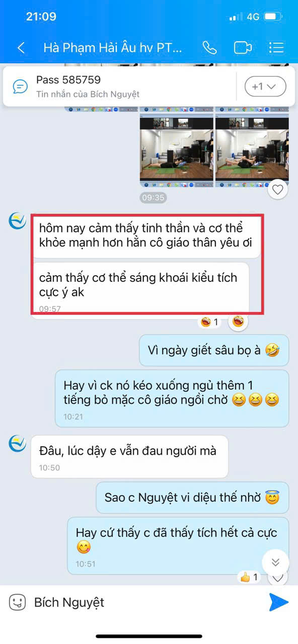
Task: Open the right workout screenshot thumbnail
Action: [252, 148]
